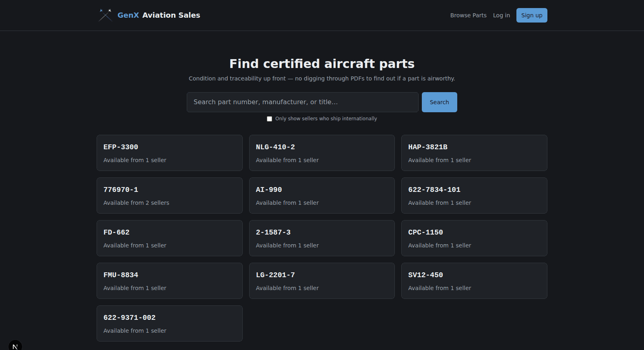Open the 622-7834-101 part card

click(474, 196)
